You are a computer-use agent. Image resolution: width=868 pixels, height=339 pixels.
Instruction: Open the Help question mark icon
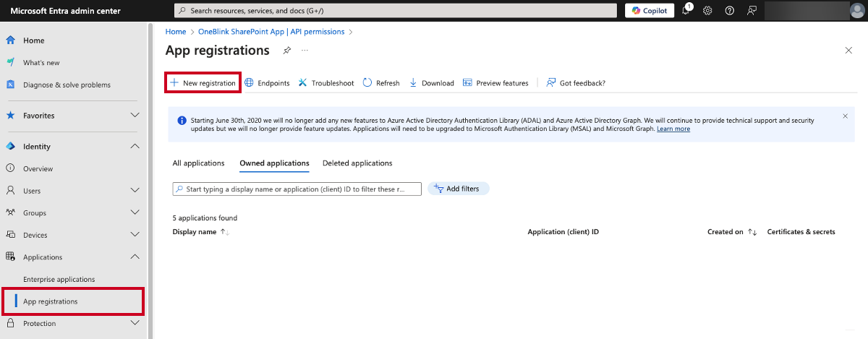pyautogui.click(x=730, y=10)
